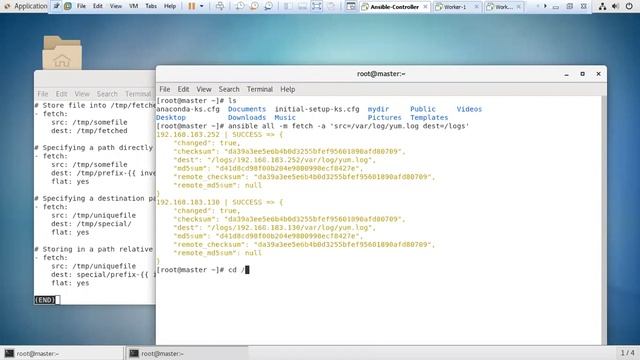Open the volume speaker icon in panel
Screen dimensions: 640x360
tap(616, 6)
